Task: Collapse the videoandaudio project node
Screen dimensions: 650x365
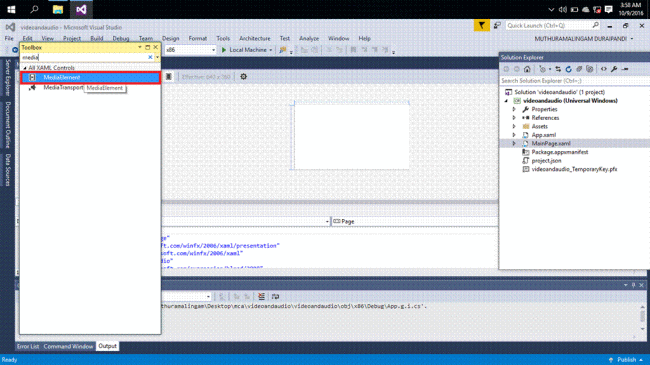Action: (506, 101)
